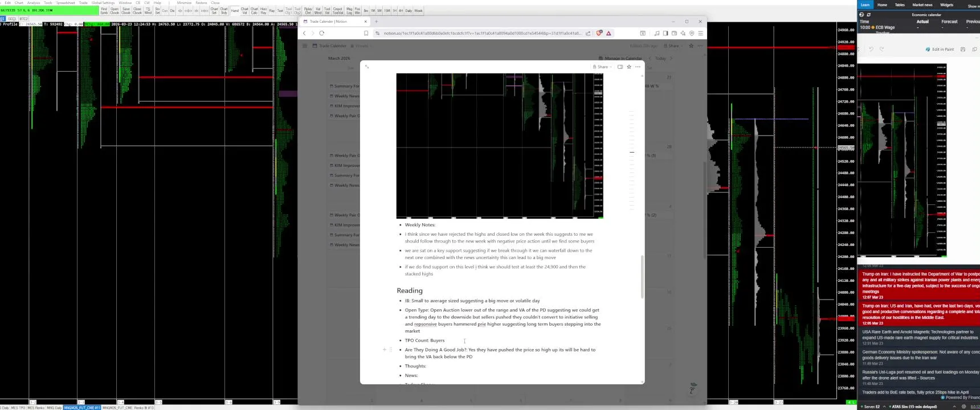This screenshot has height=410, width=980.
Task: Open the Share dropdown in Notion page
Action: pos(602,67)
